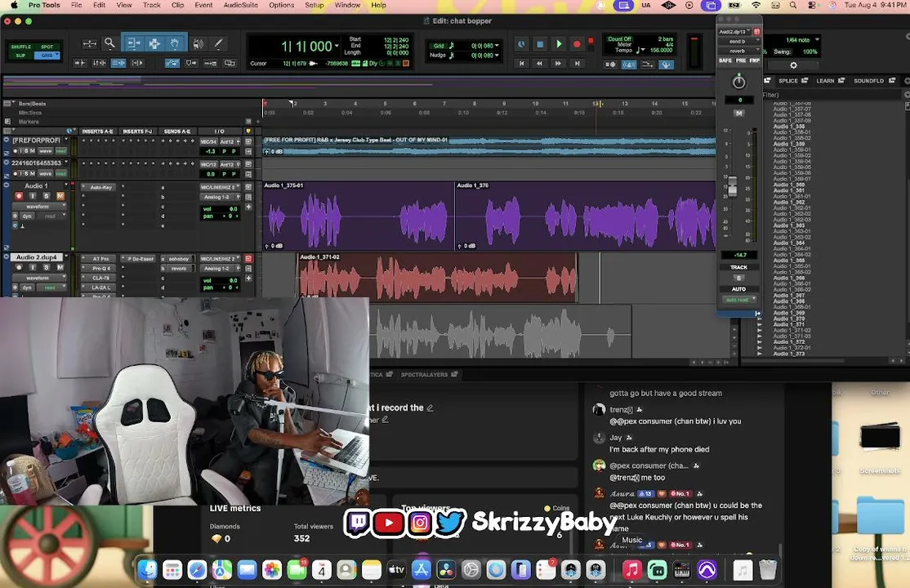Screen dimensions: 910x588
Task: Toggle Mute on Audio 2.dup4 track
Action: coord(60,268)
